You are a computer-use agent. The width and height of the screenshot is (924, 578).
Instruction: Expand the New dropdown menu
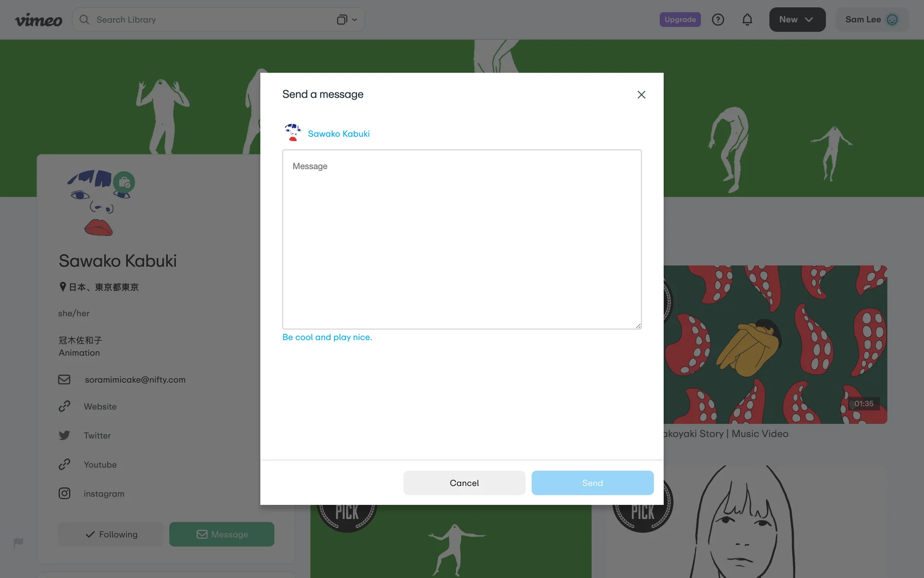pyautogui.click(x=797, y=20)
